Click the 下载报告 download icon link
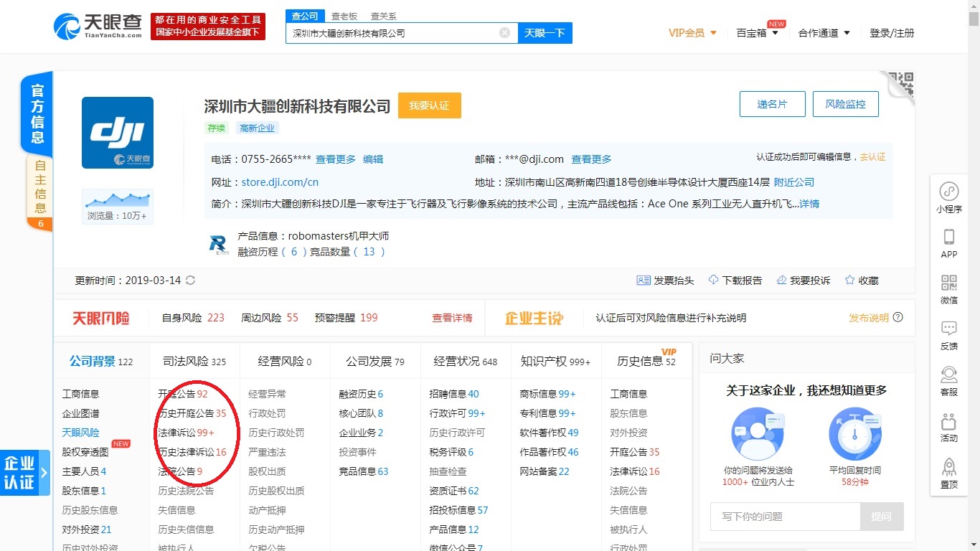 pyautogui.click(x=735, y=281)
